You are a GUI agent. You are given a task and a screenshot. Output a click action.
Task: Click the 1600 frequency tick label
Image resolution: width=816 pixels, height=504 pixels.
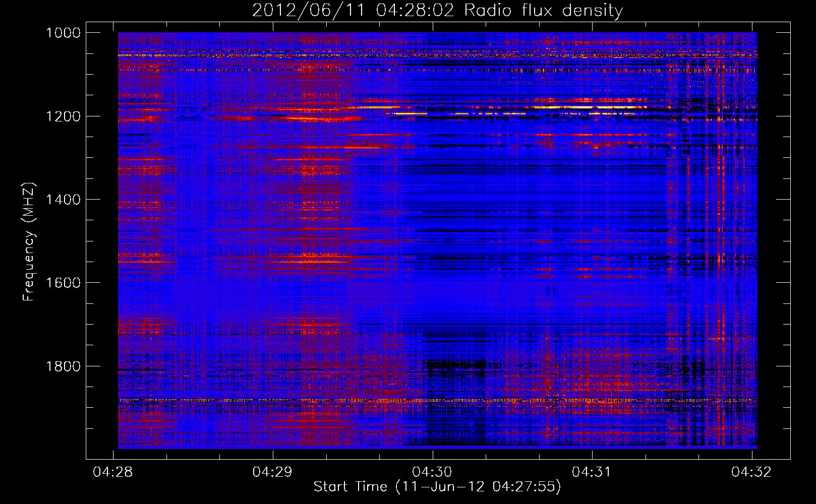coord(63,283)
